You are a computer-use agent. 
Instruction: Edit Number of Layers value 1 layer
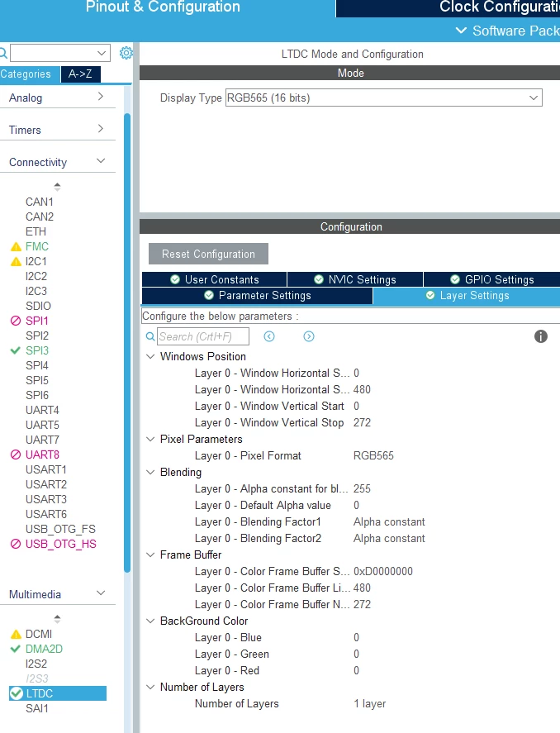(370, 704)
